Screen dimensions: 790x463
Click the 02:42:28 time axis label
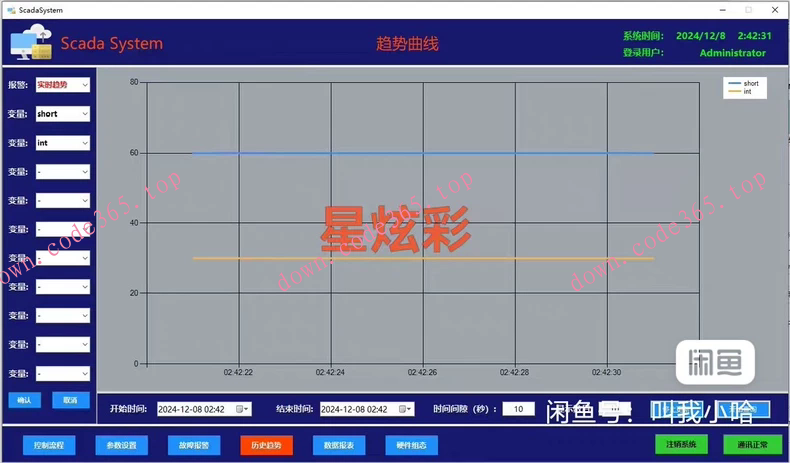tap(514, 372)
